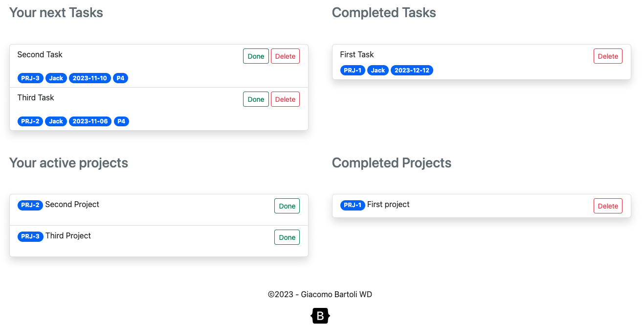This screenshot has height=328, width=644.
Task: Mark Third Task as Done
Action: tap(256, 99)
